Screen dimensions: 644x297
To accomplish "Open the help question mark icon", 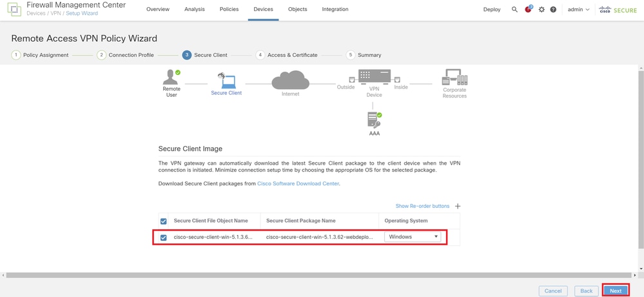I will (x=553, y=10).
